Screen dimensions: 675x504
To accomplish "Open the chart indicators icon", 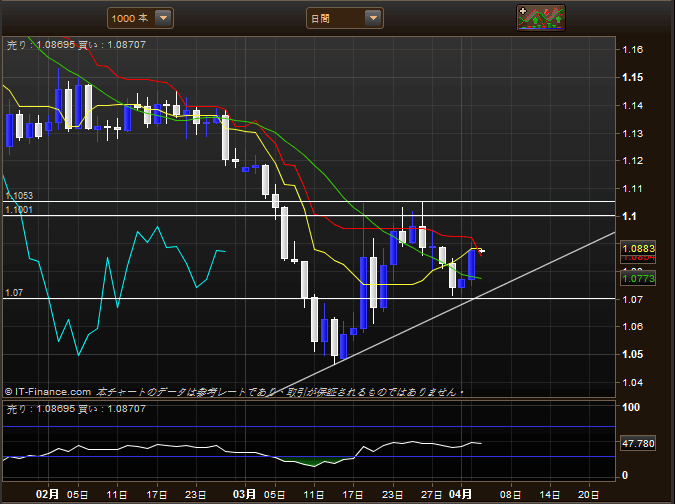I will [541, 18].
